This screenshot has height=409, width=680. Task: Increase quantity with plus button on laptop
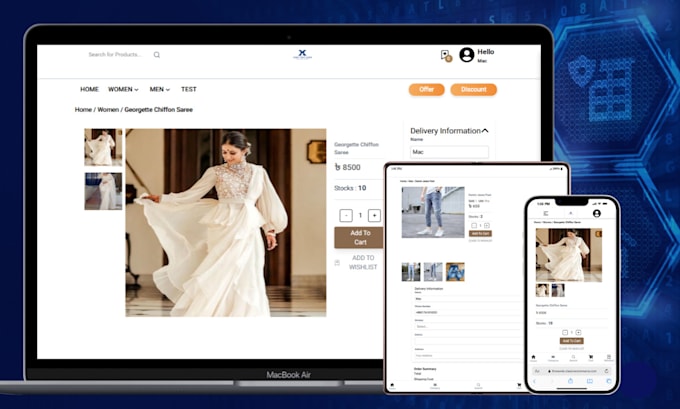(x=374, y=216)
